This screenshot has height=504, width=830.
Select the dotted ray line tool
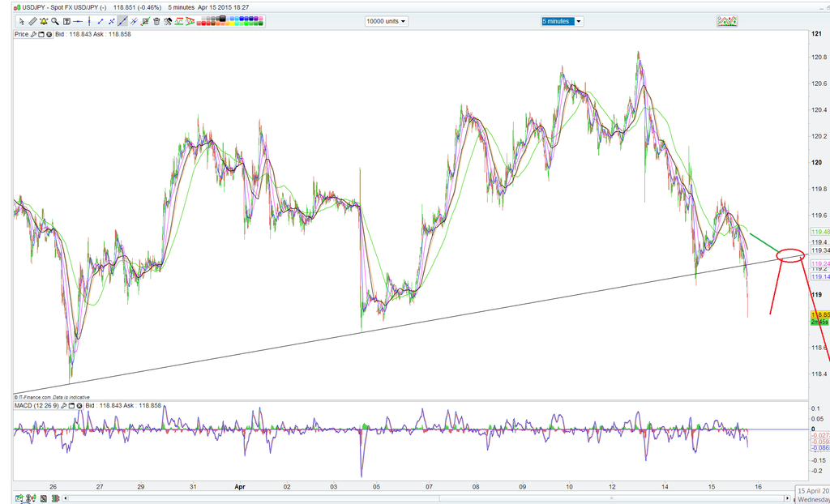[x=112, y=21]
